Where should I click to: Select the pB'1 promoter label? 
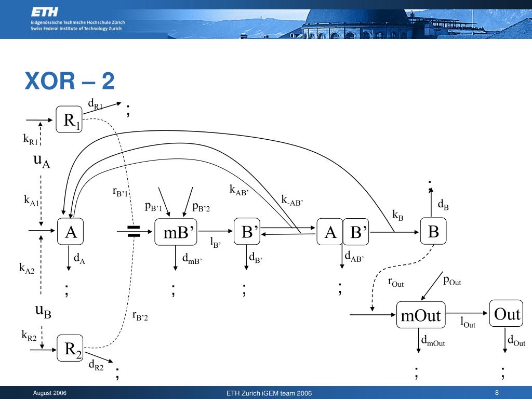point(153,207)
